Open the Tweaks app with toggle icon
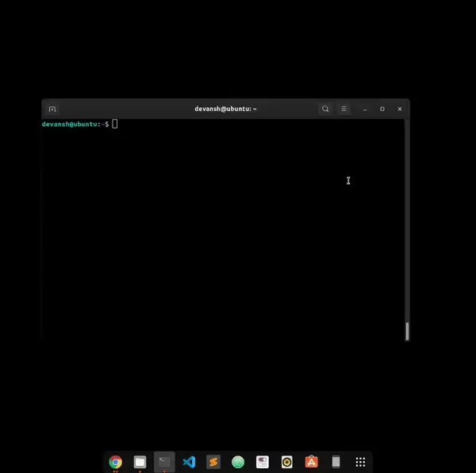476x473 pixels. [263, 462]
